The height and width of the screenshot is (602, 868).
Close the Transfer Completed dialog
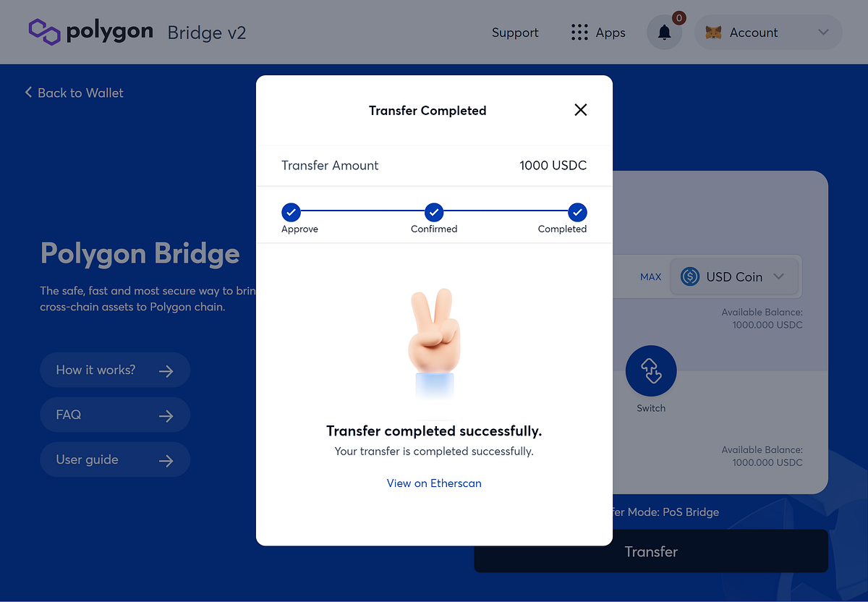click(580, 110)
